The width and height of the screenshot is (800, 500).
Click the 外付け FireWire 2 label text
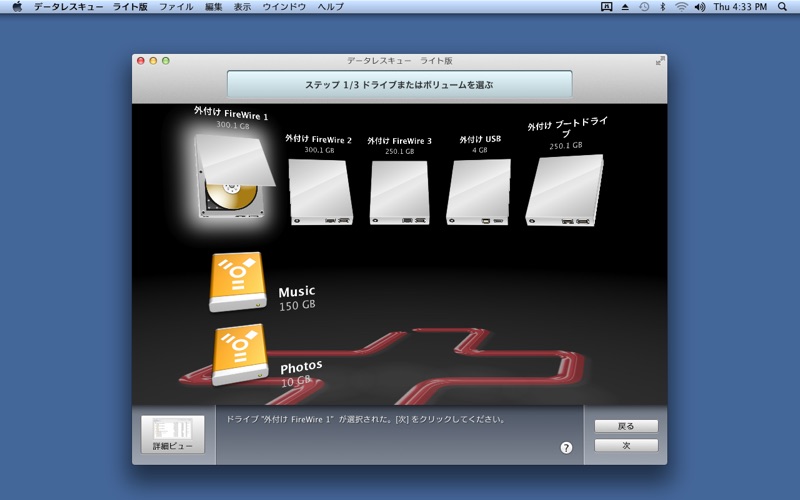(318, 139)
